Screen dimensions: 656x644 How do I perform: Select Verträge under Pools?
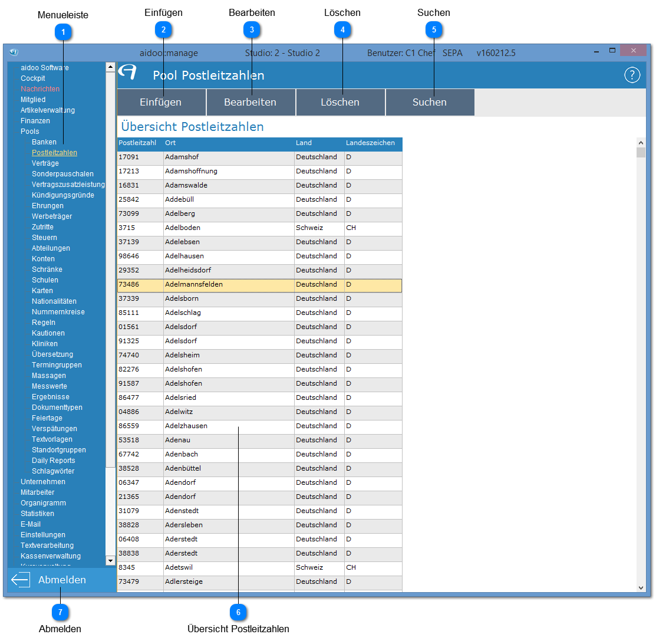[45, 163]
